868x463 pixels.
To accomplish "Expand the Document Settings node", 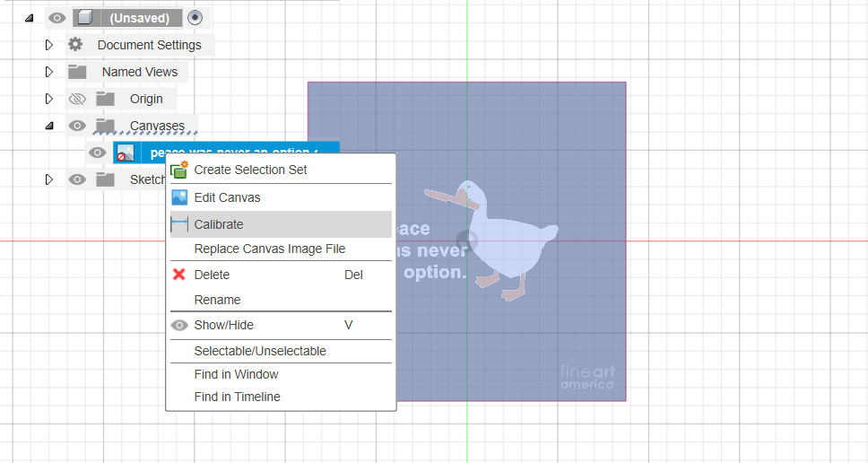I will [x=49, y=45].
